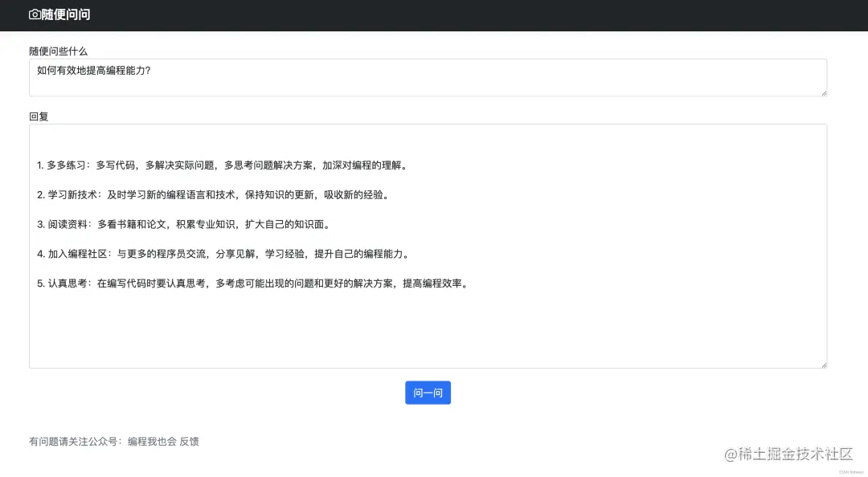Select the 随便问问 app logo
868x477 pixels.
60,14
